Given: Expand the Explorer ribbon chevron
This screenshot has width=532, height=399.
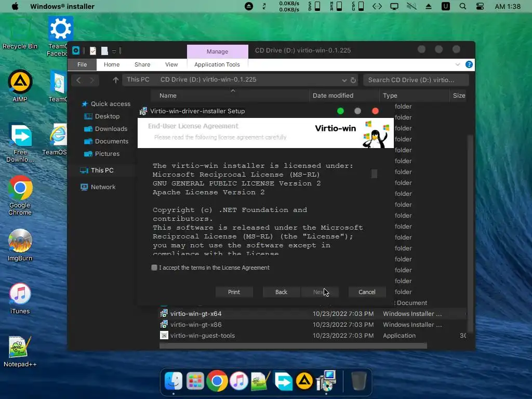Looking at the screenshot, I should click(x=458, y=64).
